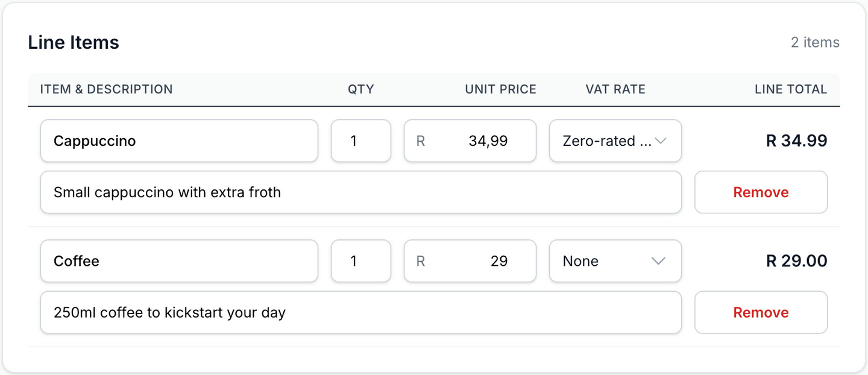Viewport: 868px width, 375px height.
Task: Click the Line Items heading
Action: coord(73,42)
